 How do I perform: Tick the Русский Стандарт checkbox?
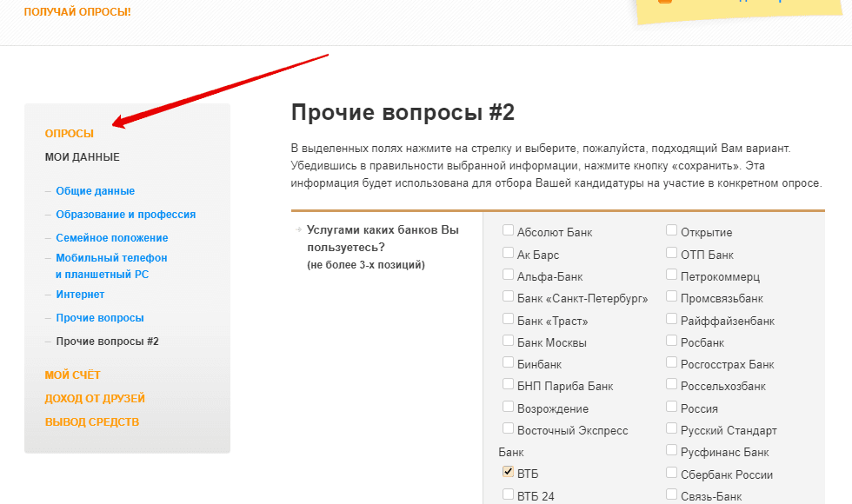tap(672, 428)
